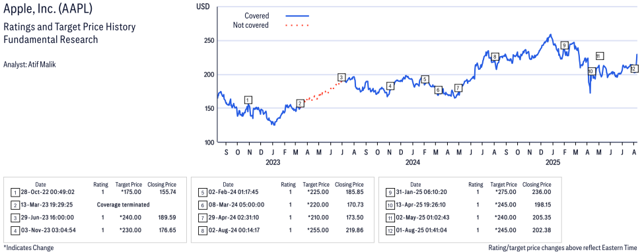The width and height of the screenshot is (644, 252).
Task: Click closing price 205.35
Action: click(542, 218)
